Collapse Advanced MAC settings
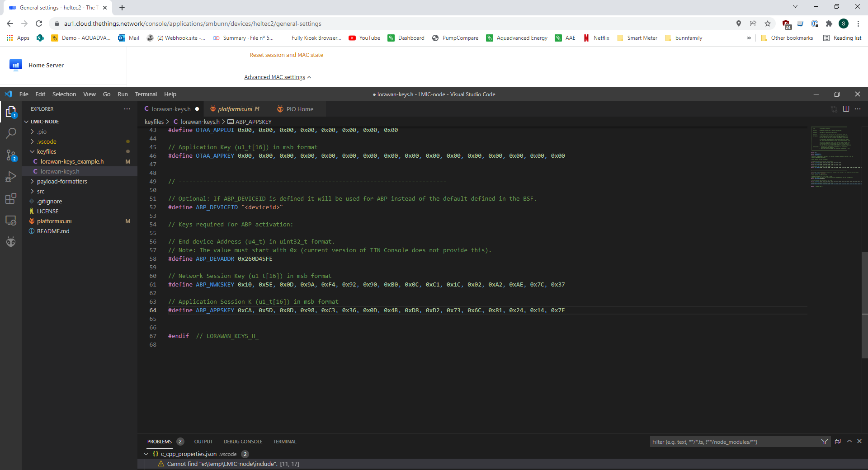 click(x=278, y=77)
